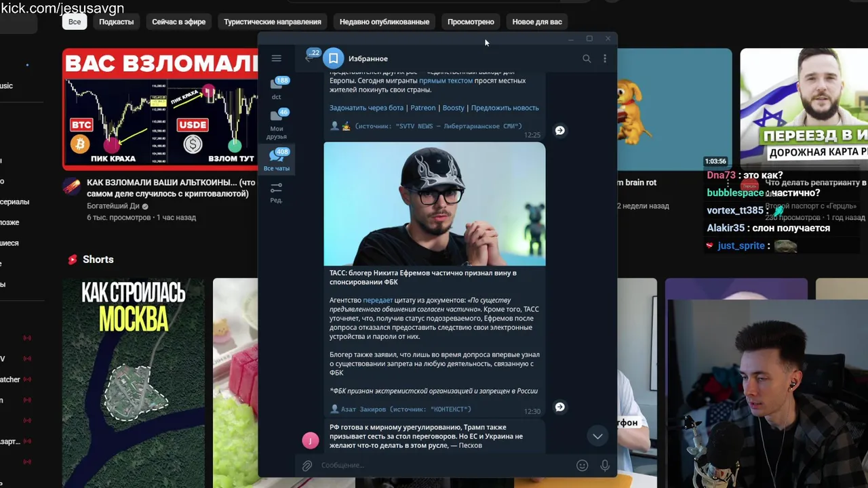Image resolution: width=868 pixels, height=488 pixels.
Task: Open the Мои друзья folder
Action: click(x=277, y=124)
